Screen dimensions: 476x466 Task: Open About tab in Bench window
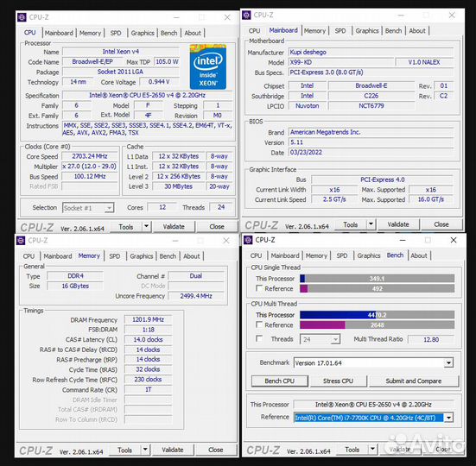point(419,255)
